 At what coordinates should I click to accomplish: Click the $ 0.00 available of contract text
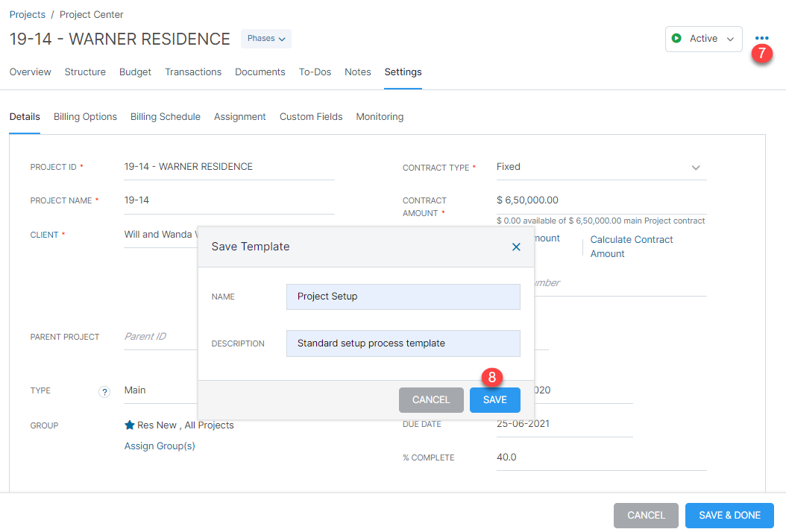coord(600,221)
